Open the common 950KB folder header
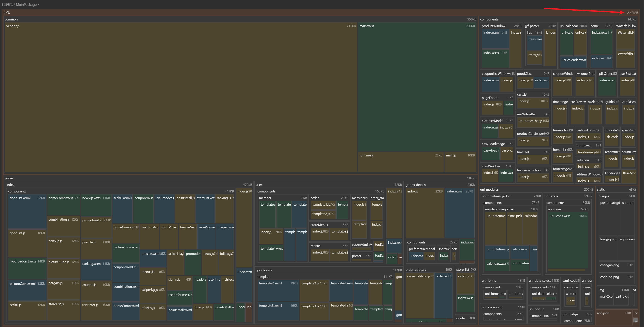The width and height of the screenshot is (644, 327). [x=240, y=19]
